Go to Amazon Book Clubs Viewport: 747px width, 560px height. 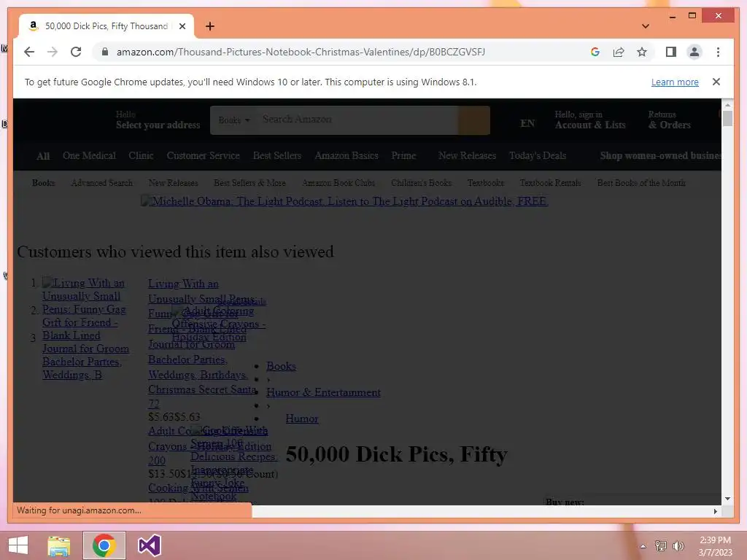(x=338, y=183)
